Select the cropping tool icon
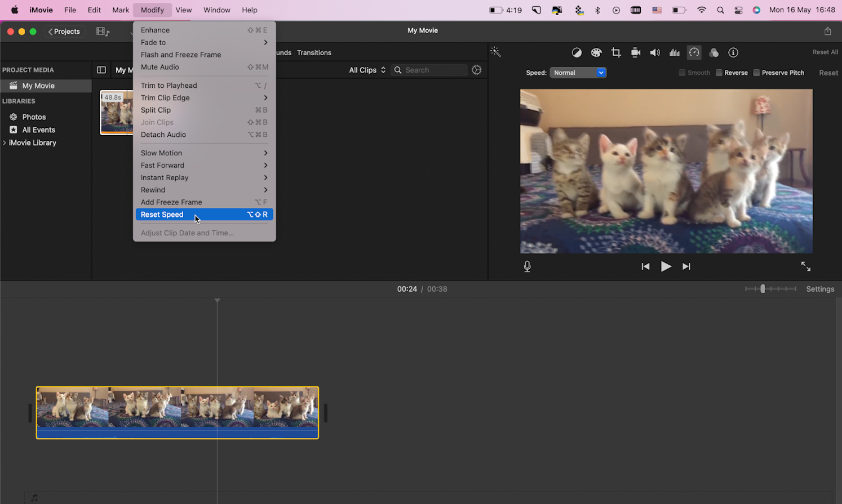The image size is (842, 504). [615, 52]
